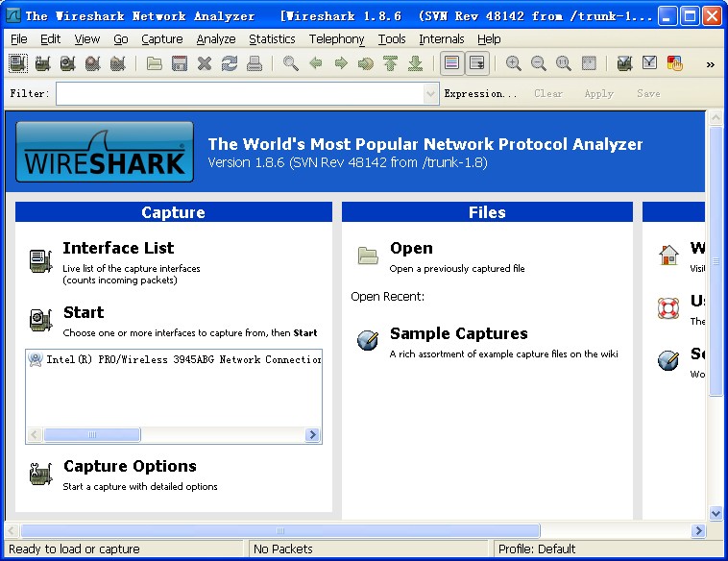Click inside the Filter text field
This screenshot has width=728, height=561.
coord(240,93)
